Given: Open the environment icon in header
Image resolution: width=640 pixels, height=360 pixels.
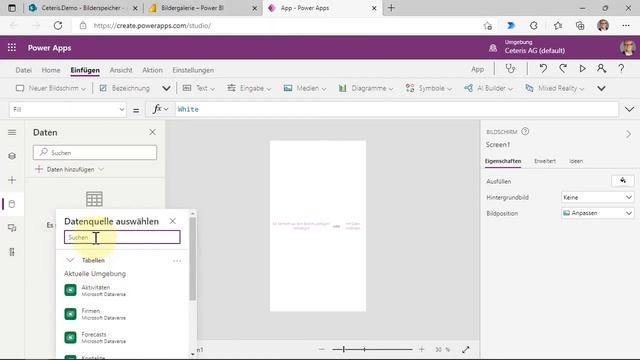Looking at the screenshot, I should [x=493, y=48].
